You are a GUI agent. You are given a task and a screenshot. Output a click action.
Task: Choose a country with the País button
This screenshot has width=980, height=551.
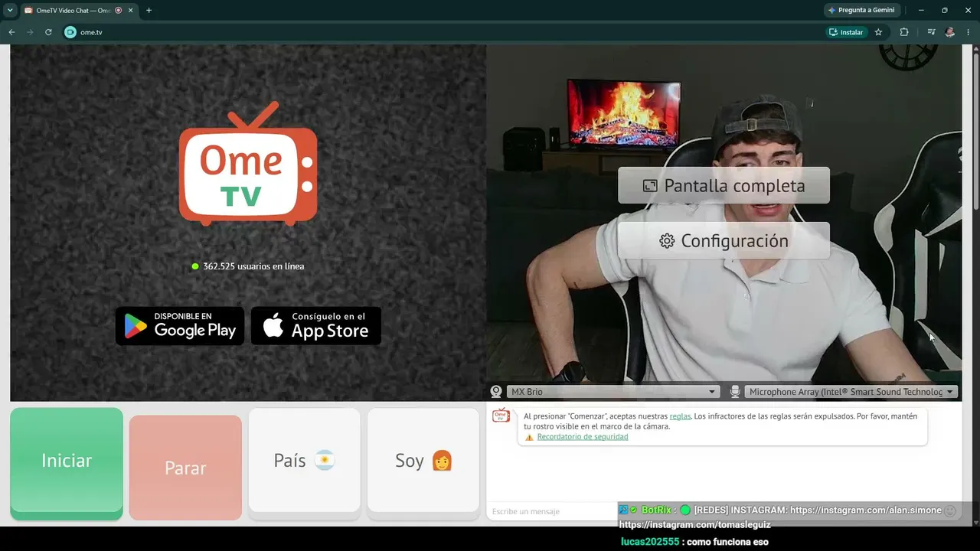pyautogui.click(x=305, y=461)
